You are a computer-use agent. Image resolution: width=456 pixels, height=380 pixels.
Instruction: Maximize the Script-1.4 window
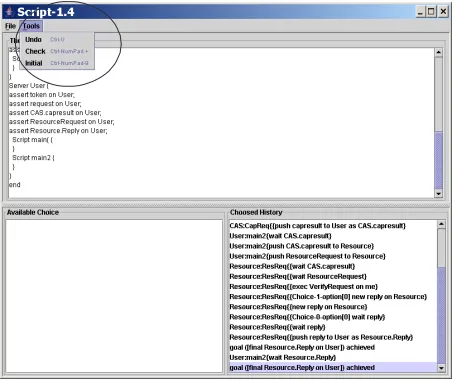(x=431, y=12)
